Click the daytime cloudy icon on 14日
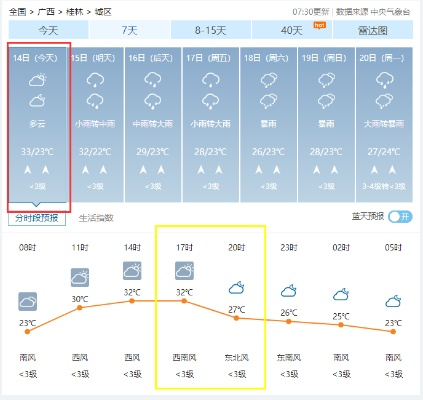The image size is (423, 400). coord(37,80)
